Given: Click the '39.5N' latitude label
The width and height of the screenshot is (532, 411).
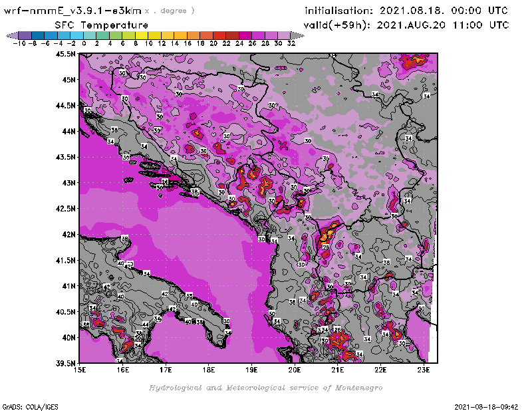Looking at the screenshot, I should point(66,364).
